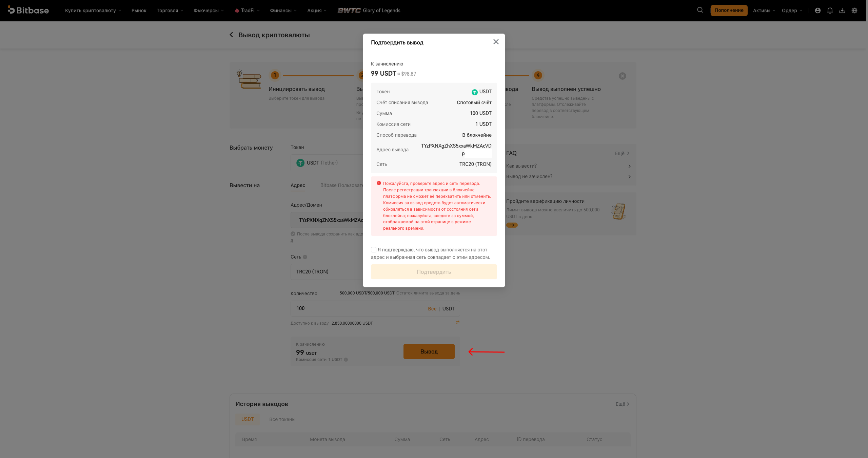Toggle save address after withdrawal option
The height and width of the screenshot is (458, 868).
coord(293,234)
